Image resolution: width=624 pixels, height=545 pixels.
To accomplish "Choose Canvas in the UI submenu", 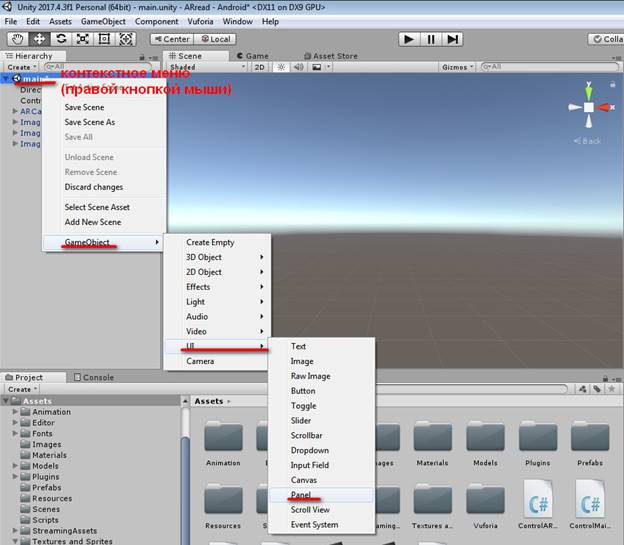I will 321,480.
